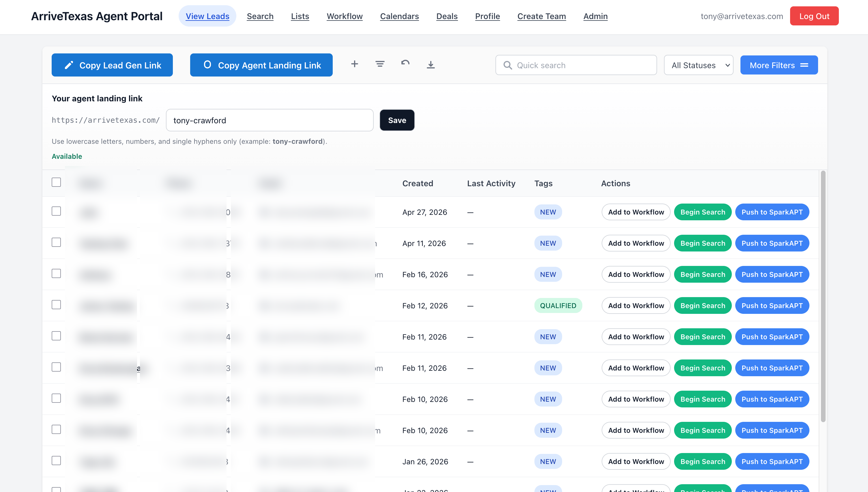Click the Log Out button
868x492 pixels.
click(x=814, y=16)
